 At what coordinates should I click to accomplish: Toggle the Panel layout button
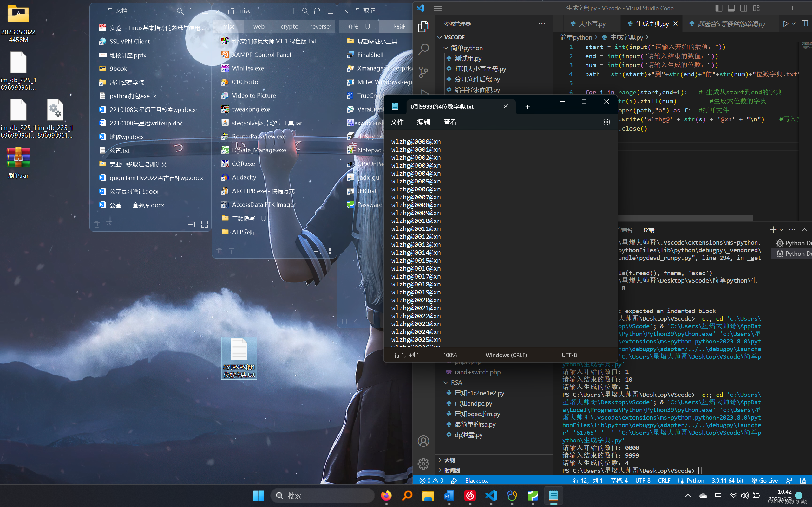[x=731, y=8]
